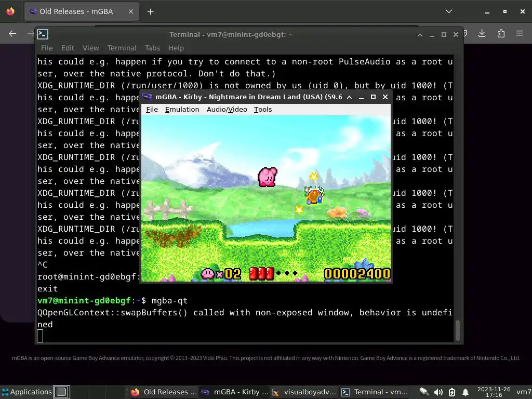Click the Terminal vertical scrollbar handle
This screenshot has width=532, height=399.
click(457, 330)
